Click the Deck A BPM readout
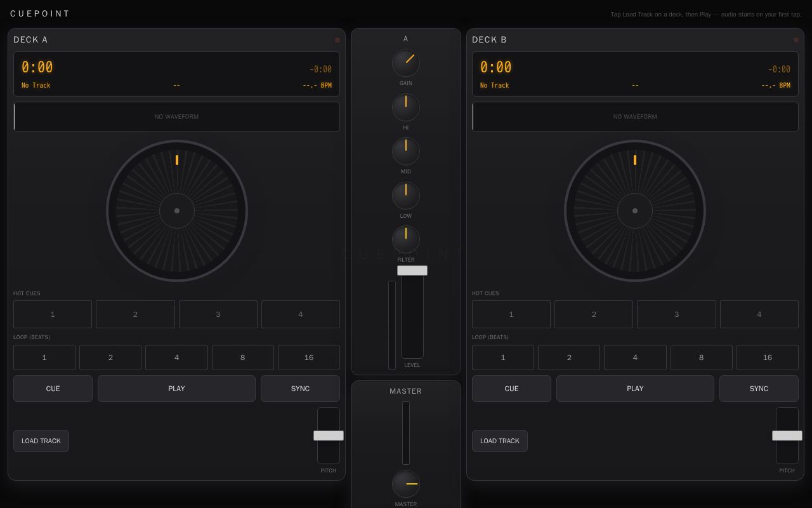Screen dimensions: 812x508 click(x=317, y=85)
